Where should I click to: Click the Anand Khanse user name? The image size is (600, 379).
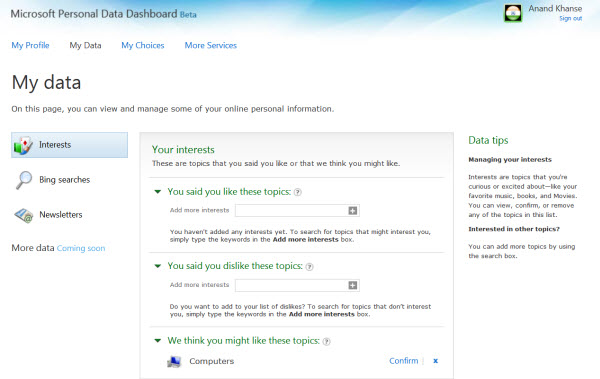[555, 8]
